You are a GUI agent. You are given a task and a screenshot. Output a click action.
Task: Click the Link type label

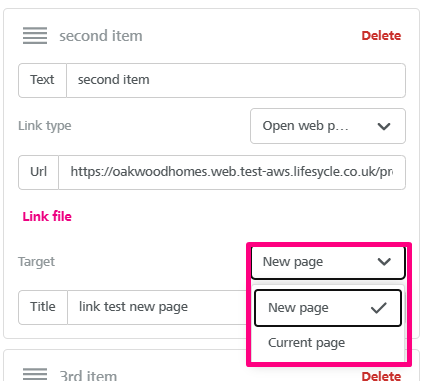point(45,126)
